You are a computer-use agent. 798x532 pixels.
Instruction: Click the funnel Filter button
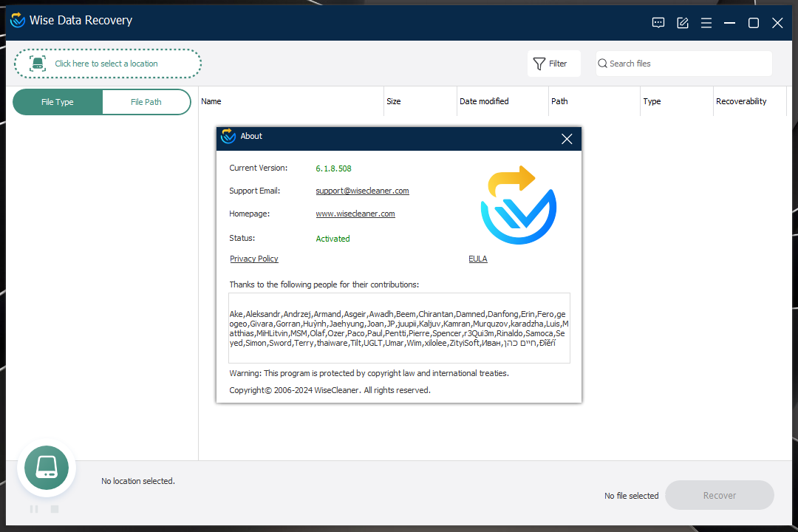click(553, 64)
